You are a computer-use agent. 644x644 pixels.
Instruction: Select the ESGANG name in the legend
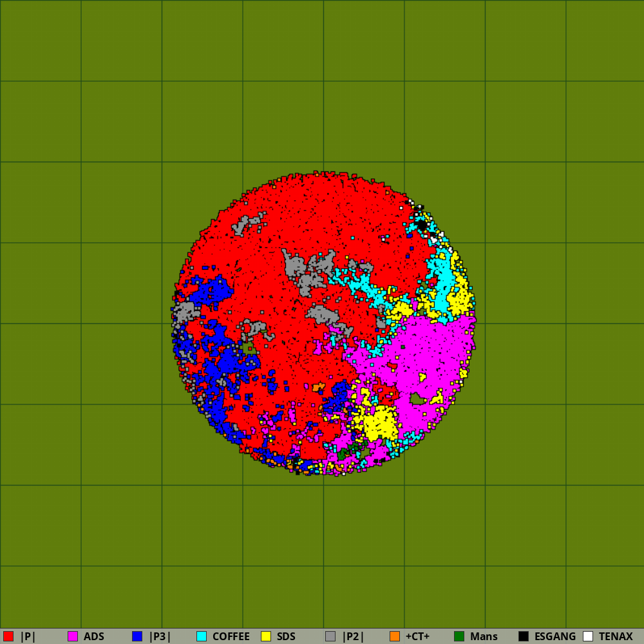click(554, 636)
